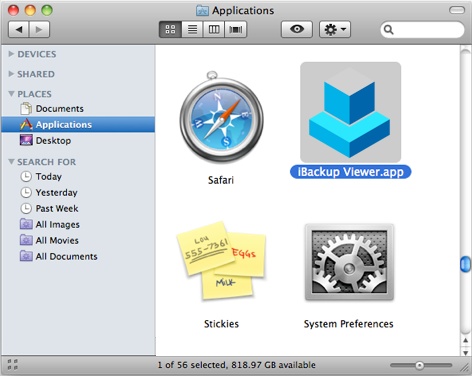Click the Documents folder icon in sidebar
This screenshot has width=472, height=376.
[26, 109]
